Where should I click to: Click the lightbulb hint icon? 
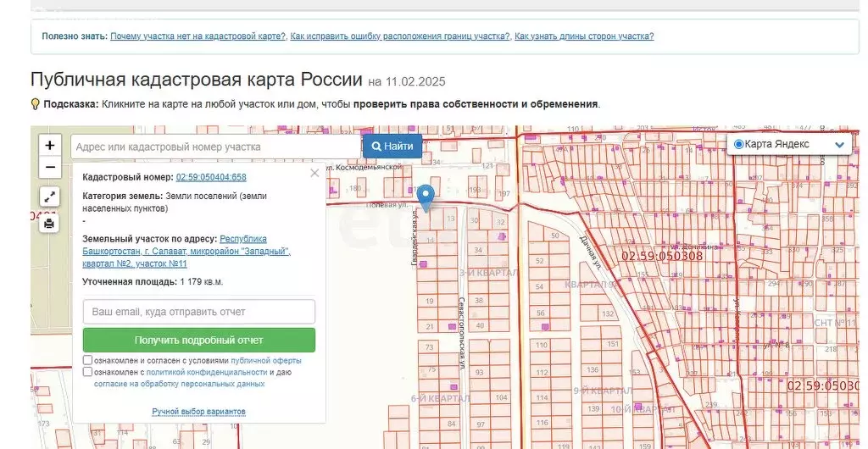[x=36, y=104]
